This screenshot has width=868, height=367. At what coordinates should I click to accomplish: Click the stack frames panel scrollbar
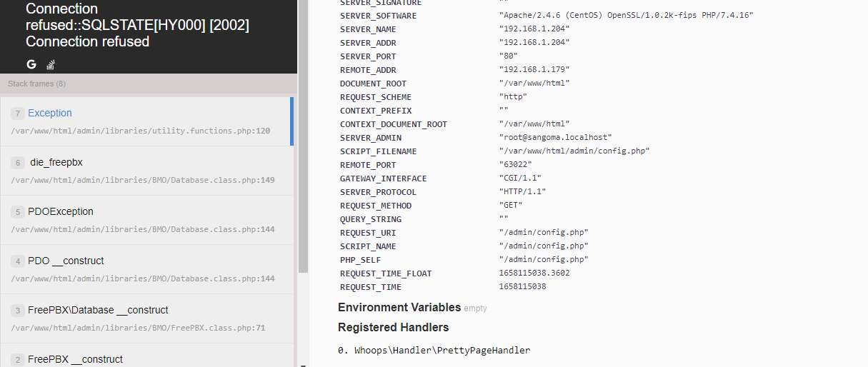[x=303, y=143]
